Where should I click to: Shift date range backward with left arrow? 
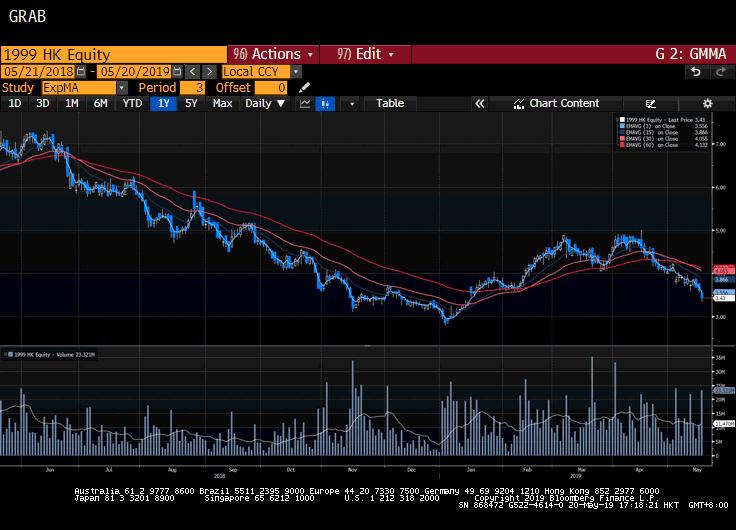tap(192, 71)
